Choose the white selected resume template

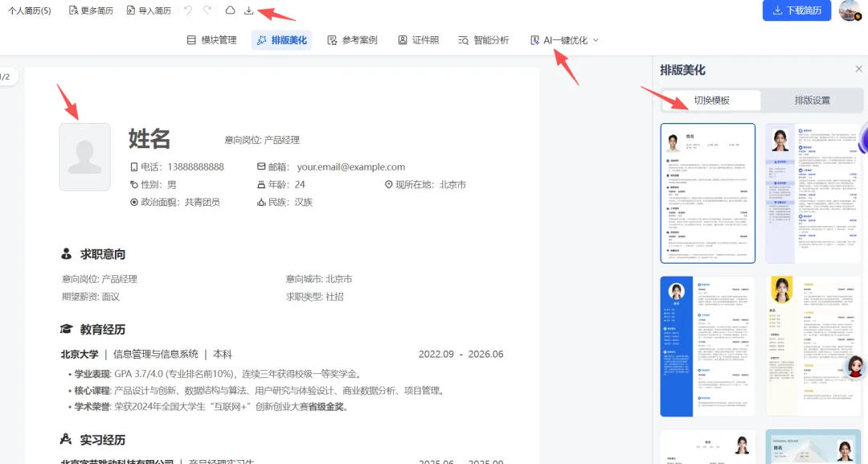pyautogui.click(x=707, y=193)
